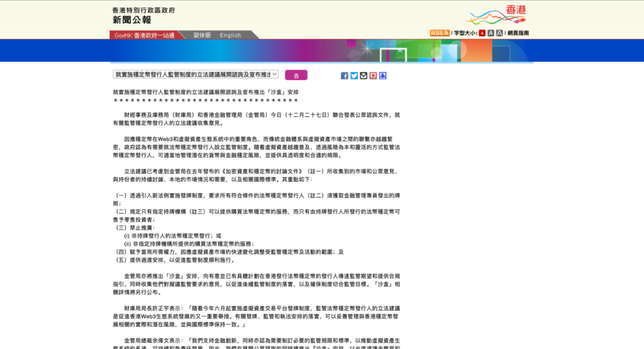Select the large font size option

[500, 32]
